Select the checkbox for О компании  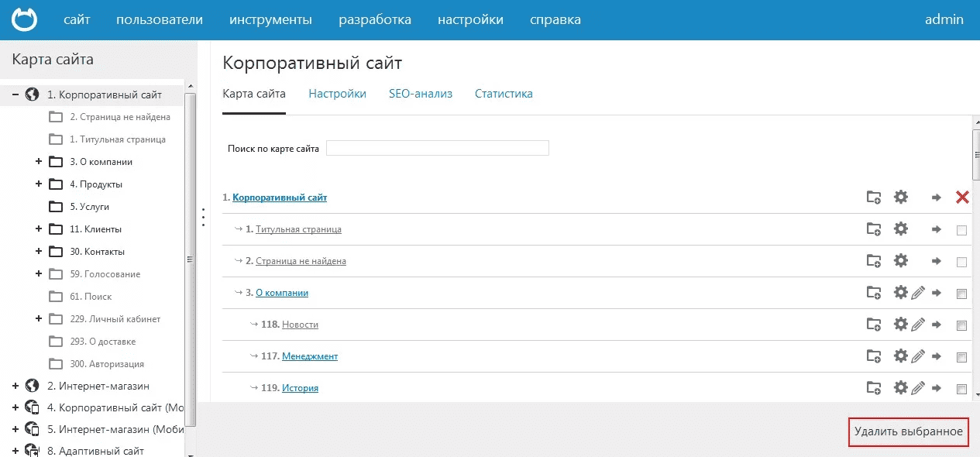(961, 292)
